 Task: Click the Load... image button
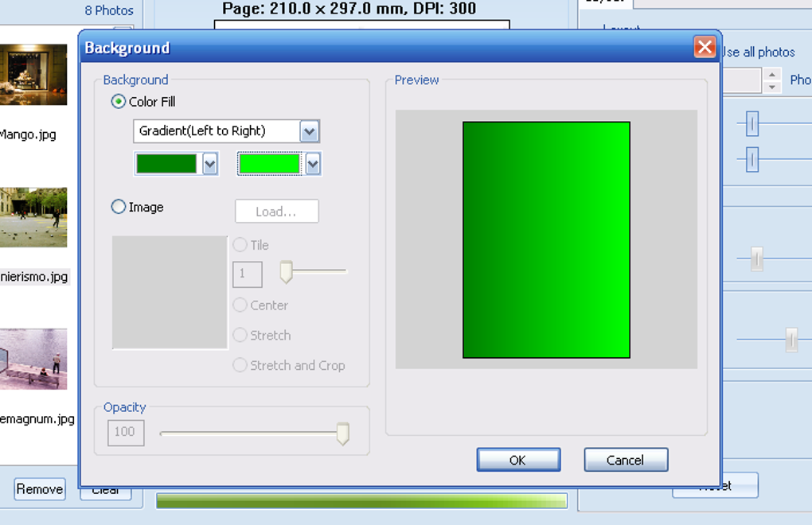pos(276,212)
